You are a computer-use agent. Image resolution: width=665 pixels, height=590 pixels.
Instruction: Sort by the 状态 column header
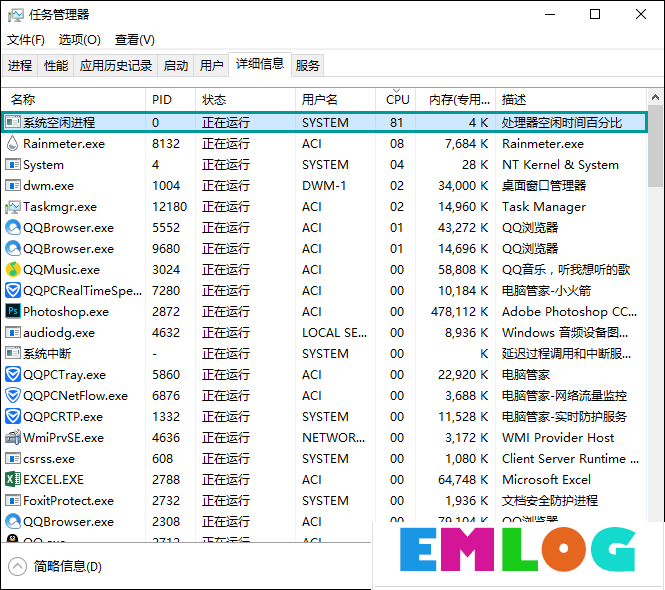[x=246, y=100]
